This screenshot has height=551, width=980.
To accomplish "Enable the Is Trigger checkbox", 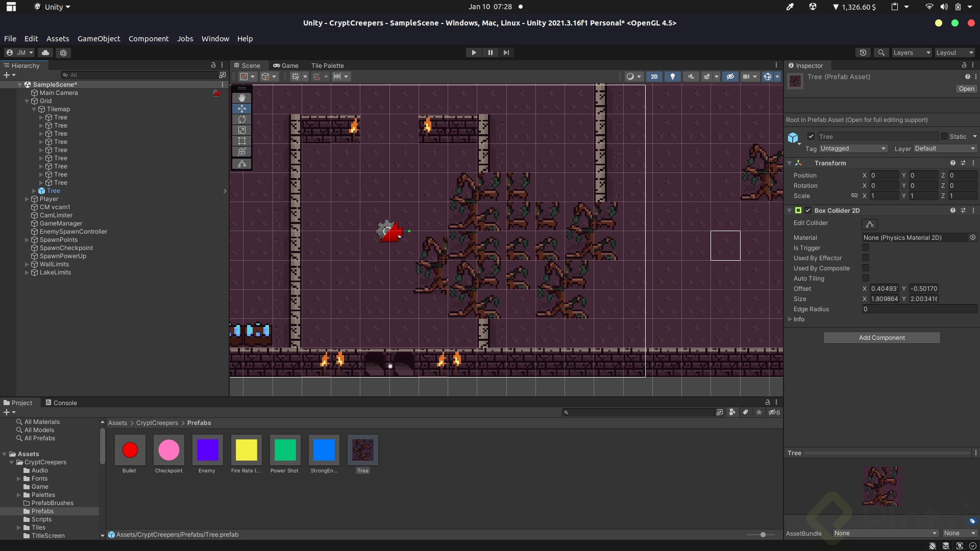I will tap(866, 247).
